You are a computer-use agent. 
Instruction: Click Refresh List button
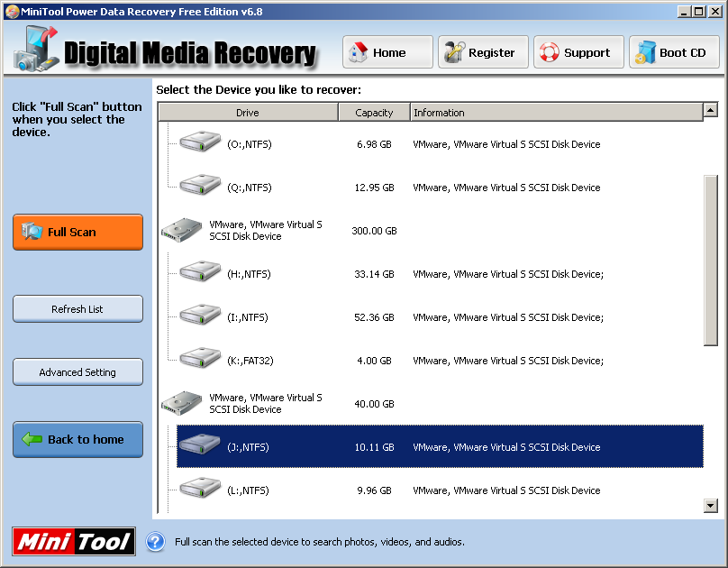click(x=78, y=309)
